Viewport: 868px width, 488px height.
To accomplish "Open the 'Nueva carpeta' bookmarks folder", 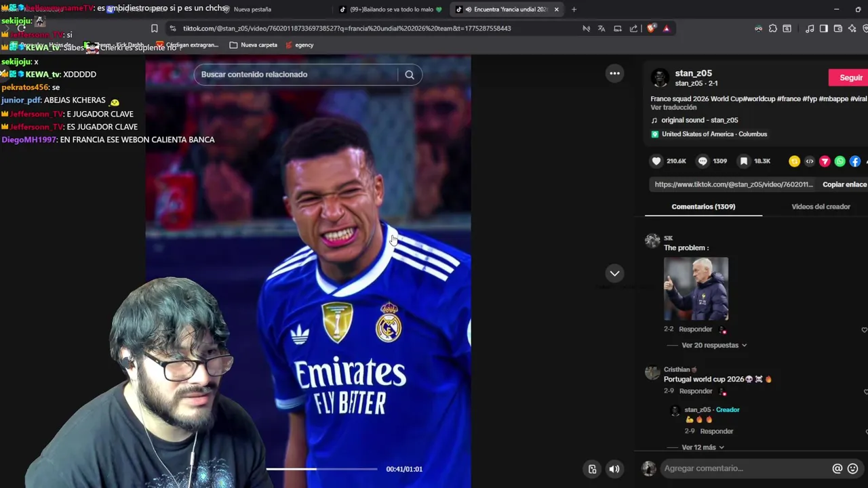I will pos(253,45).
